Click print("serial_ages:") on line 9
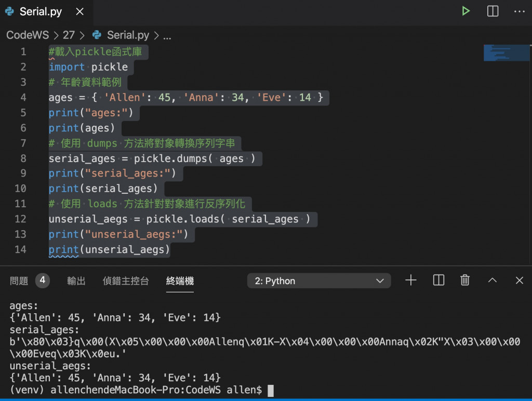The height and width of the screenshot is (401, 532). 112,173
